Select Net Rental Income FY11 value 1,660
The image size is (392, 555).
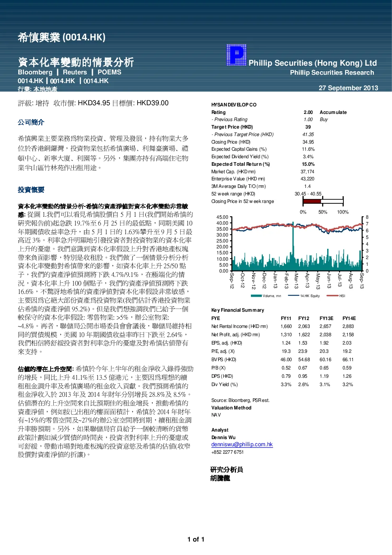(x=286, y=326)
